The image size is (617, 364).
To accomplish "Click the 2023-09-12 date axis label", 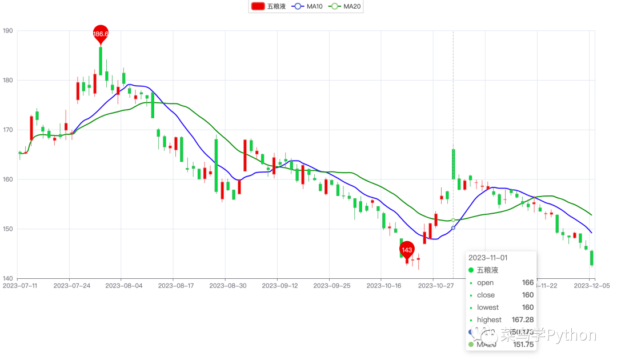I will 280,286.
